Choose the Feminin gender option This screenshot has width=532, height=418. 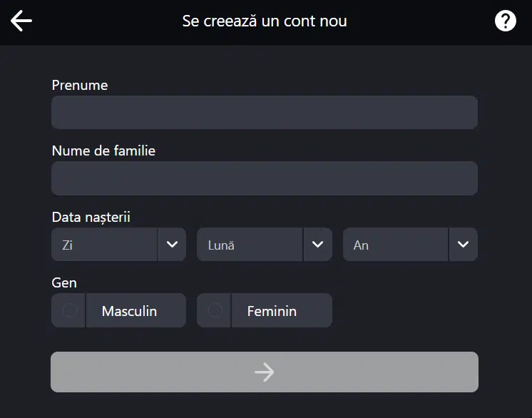[265, 310]
